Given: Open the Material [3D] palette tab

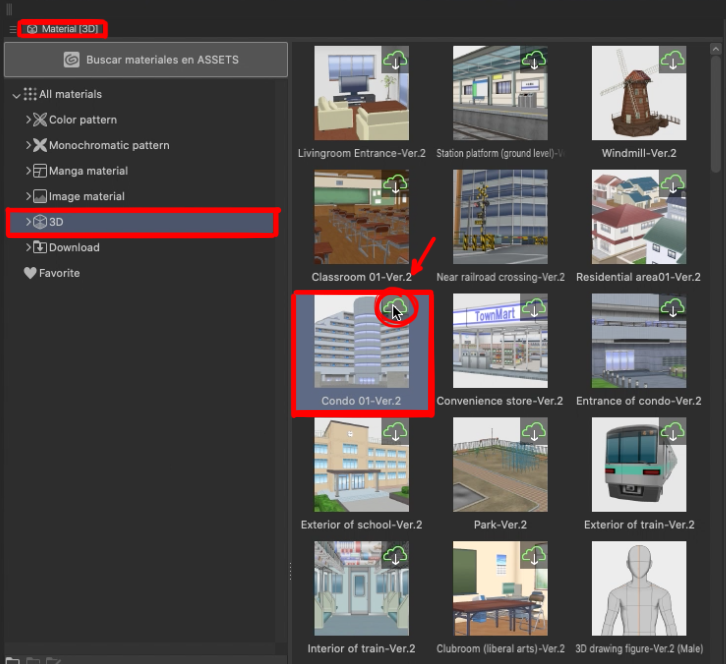Looking at the screenshot, I should click(x=62, y=29).
